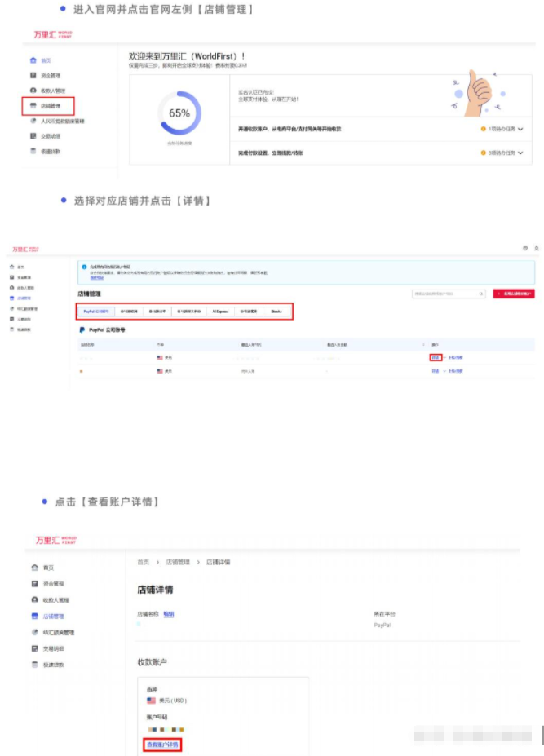Click the red add store button
544x756 pixels.
514,294
